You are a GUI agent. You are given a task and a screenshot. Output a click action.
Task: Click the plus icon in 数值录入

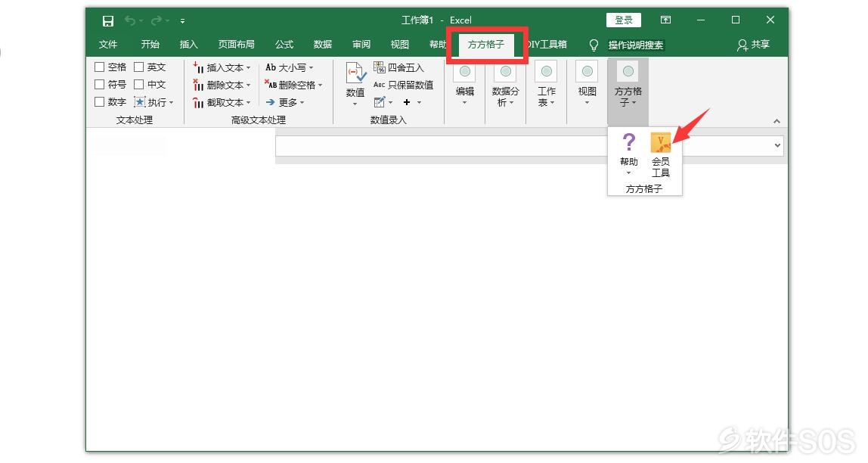(x=407, y=102)
